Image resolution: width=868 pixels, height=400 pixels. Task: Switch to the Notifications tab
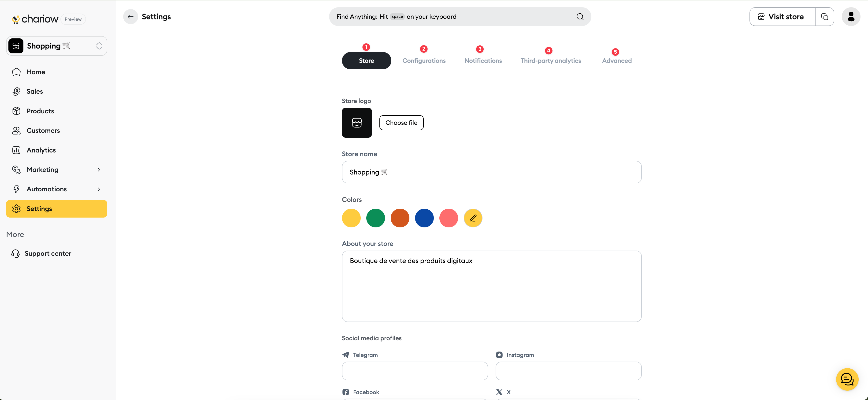(x=483, y=61)
